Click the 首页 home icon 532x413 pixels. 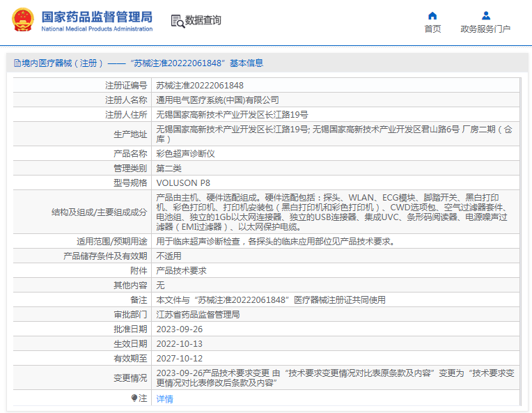pos(432,15)
